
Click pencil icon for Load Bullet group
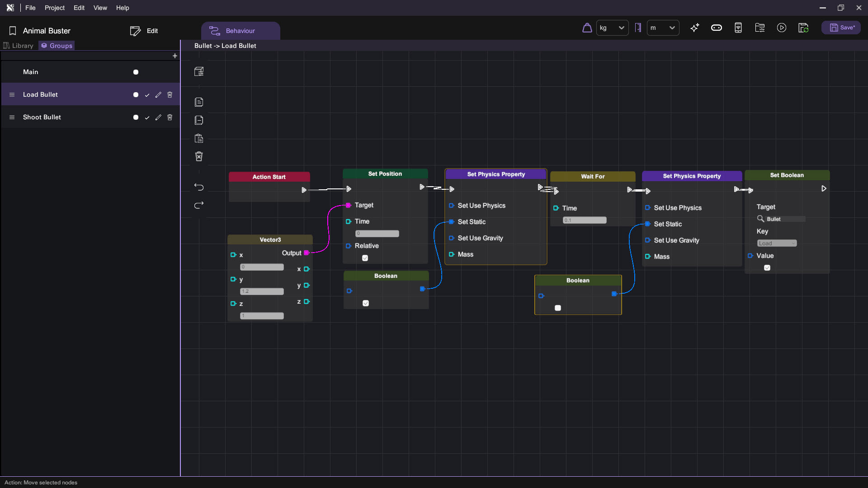(158, 95)
